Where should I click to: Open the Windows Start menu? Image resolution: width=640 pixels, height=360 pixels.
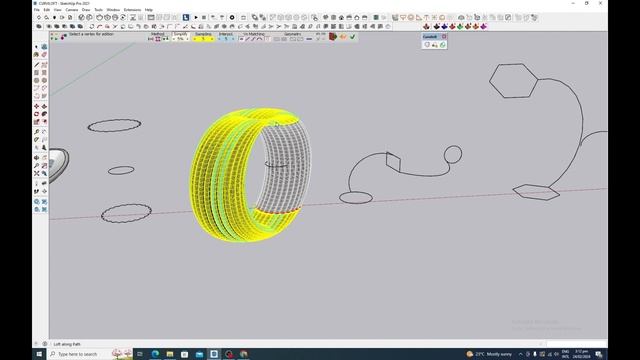(x=39, y=354)
